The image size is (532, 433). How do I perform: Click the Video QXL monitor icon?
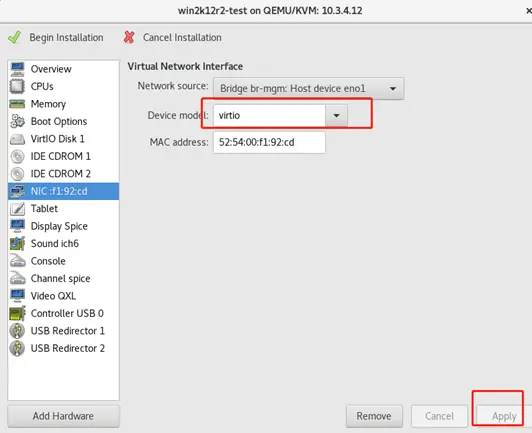17,296
